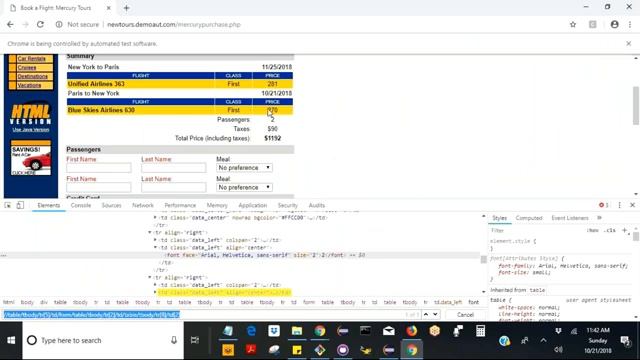Viewport: 640px width, 360px height.
Task: Reload the page with the refresh icon
Action: pos(40,24)
